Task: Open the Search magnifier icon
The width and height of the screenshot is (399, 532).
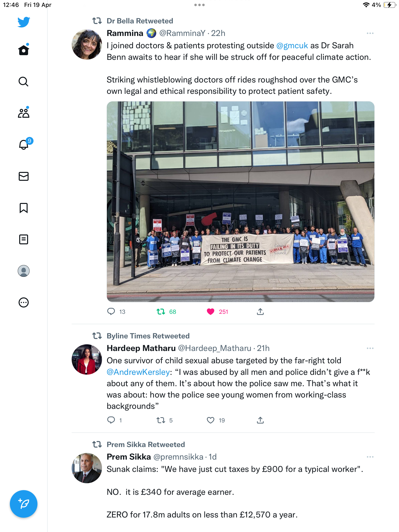Action: (24, 82)
